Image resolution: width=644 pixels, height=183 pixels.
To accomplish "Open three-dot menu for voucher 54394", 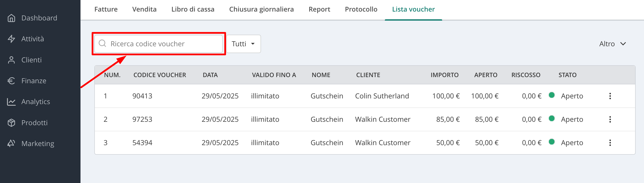I will tap(610, 143).
